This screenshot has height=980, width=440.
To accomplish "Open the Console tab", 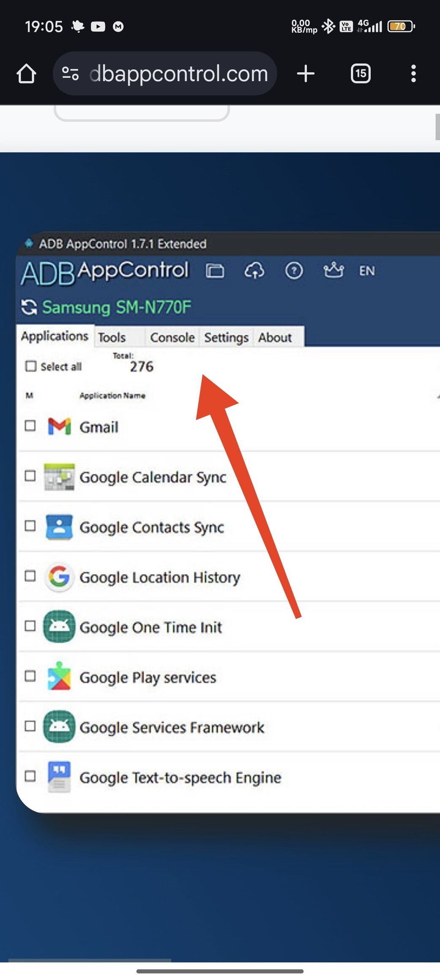I will coord(172,337).
